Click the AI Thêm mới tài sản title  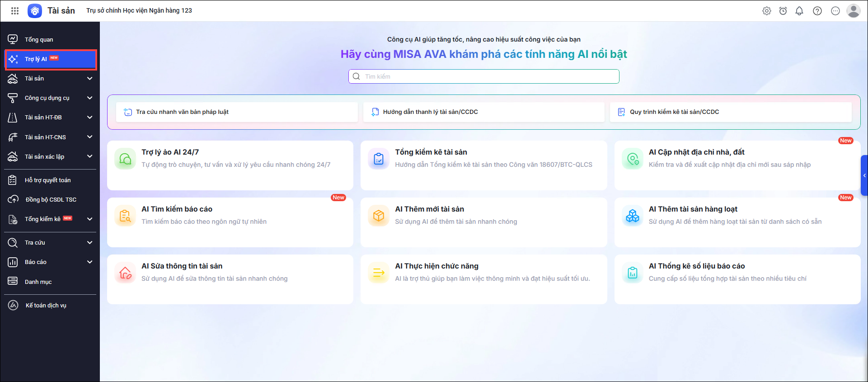[429, 209]
